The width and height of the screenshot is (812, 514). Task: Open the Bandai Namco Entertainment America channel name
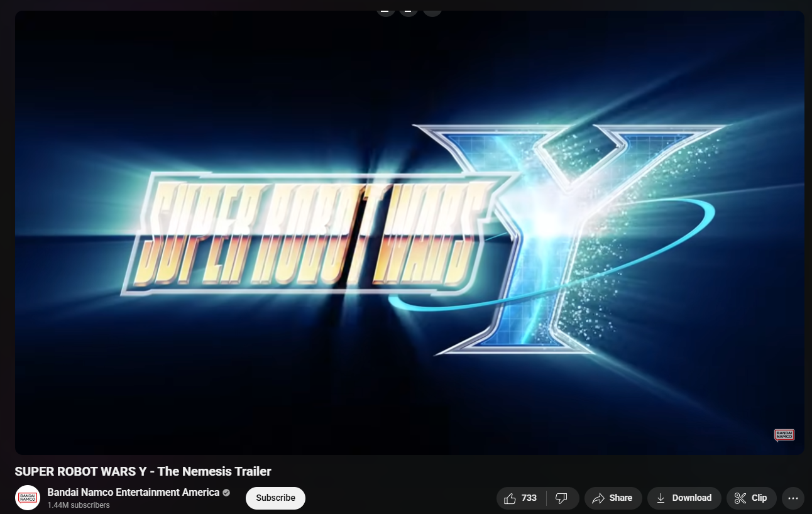(133, 492)
